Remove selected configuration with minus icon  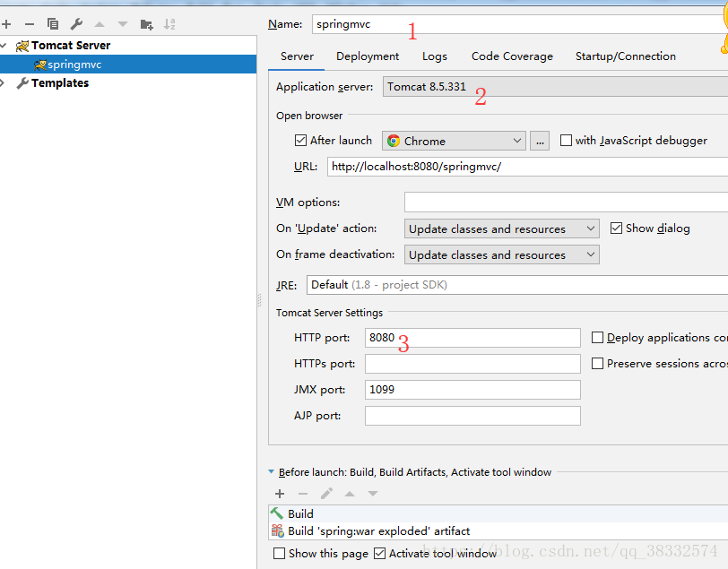pos(30,23)
